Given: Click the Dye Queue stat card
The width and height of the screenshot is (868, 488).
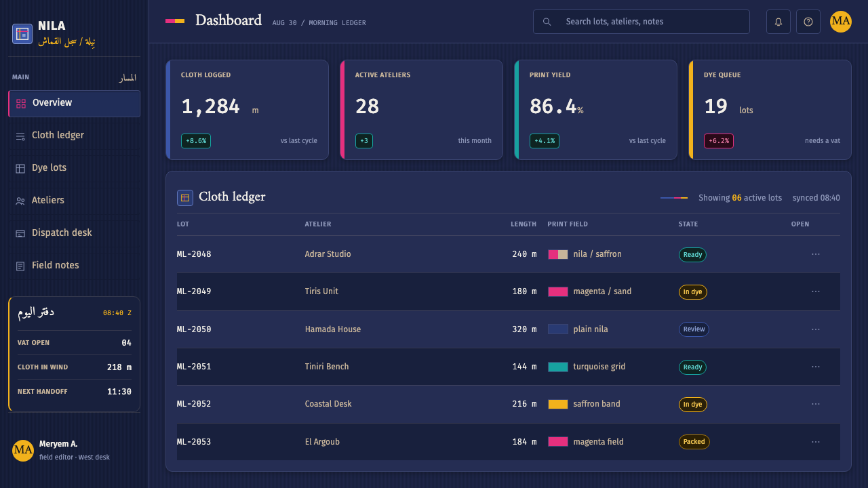Looking at the screenshot, I should pos(770,110).
